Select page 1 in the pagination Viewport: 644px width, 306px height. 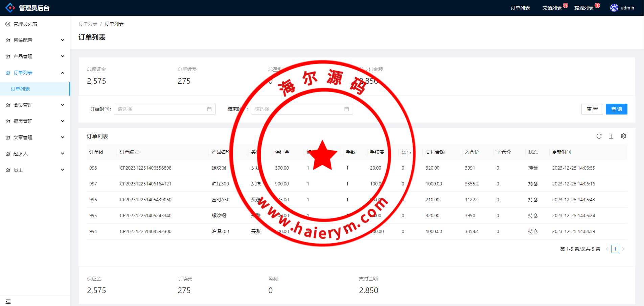tap(615, 249)
